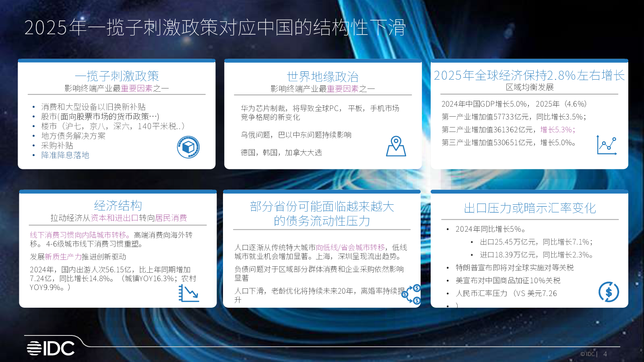Click bullet 美宣布对中国商品加征10%关税
The image size is (644, 362).
508,281
